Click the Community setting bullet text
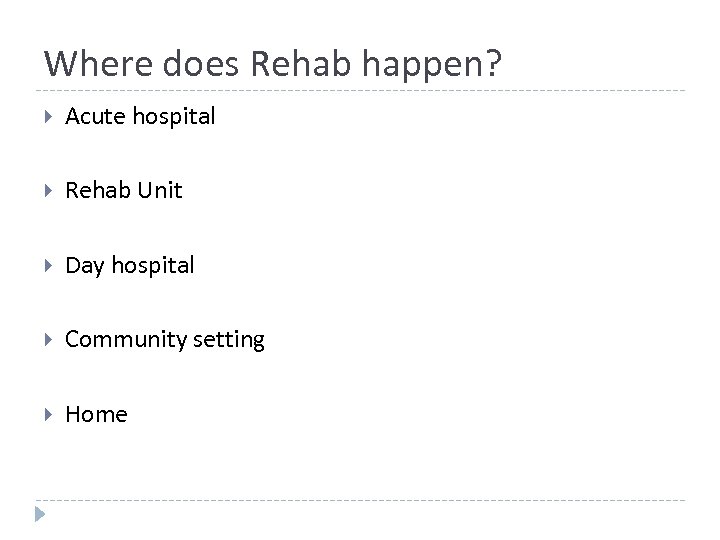The image size is (720, 540). click(165, 340)
